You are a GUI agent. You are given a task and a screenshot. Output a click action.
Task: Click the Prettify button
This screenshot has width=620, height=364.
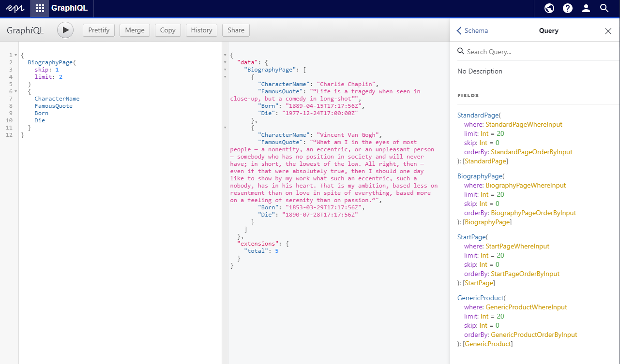(x=99, y=30)
